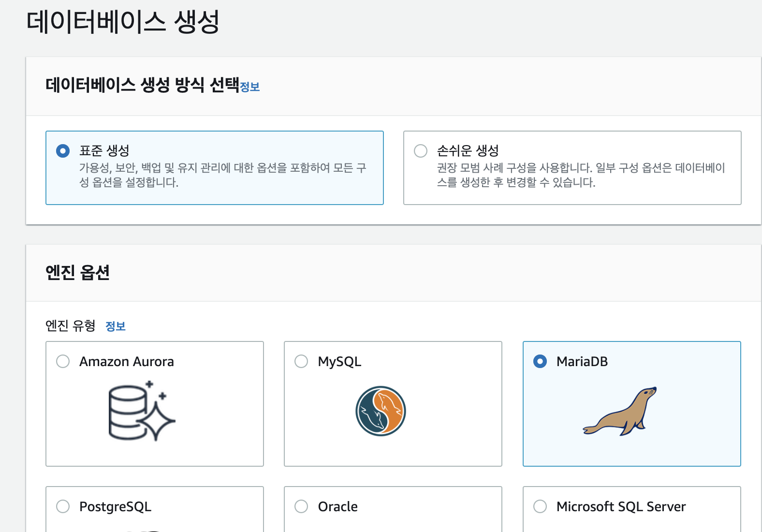Choose the Amazon Aurora engine radio button
This screenshot has width=762, height=532.
point(63,361)
